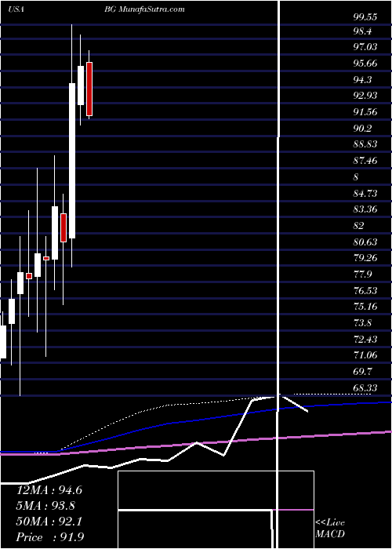The width and height of the screenshot is (392, 549).
Task: Click the 97.03 price axis value
Action: (365, 47)
